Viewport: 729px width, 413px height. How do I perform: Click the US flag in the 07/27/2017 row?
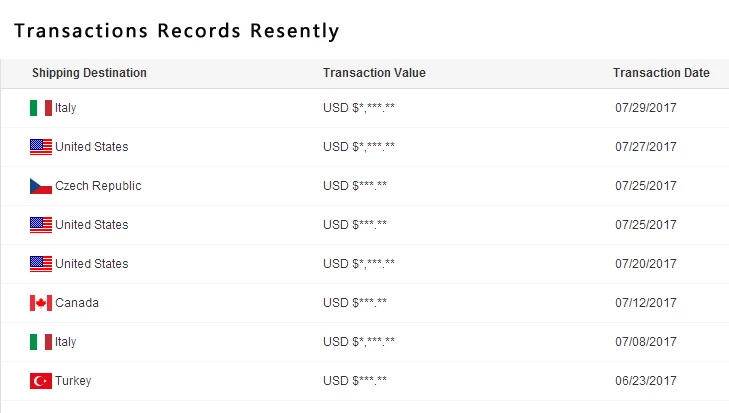(x=41, y=147)
